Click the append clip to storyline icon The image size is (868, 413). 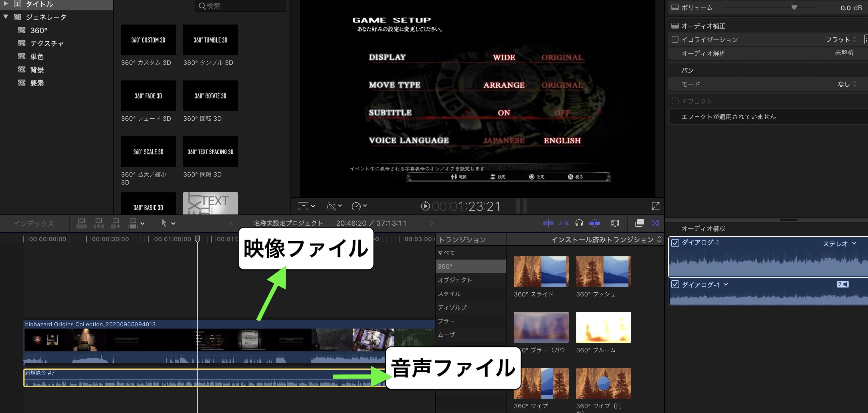(116, 223)
